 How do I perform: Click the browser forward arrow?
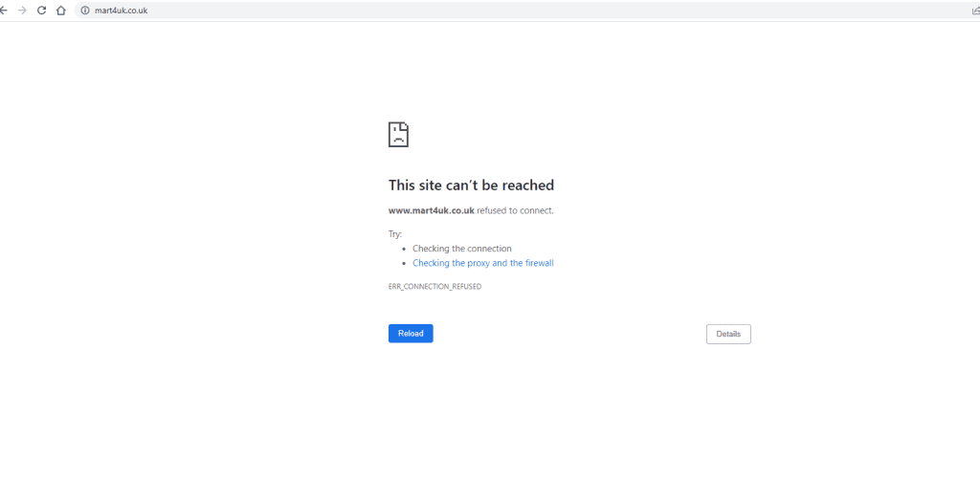point(23,11)
